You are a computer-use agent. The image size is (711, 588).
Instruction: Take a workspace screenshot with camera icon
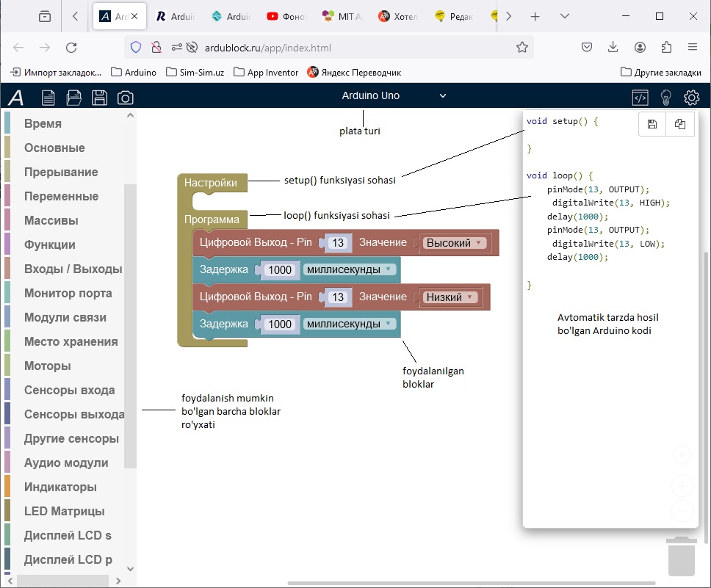[125, 97]
